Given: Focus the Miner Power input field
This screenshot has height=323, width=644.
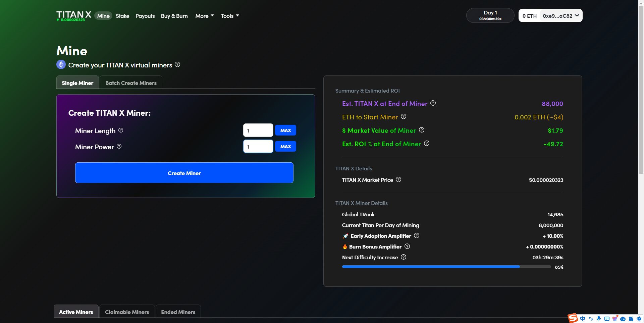Looking at the screenshot, I should (x=258, y=146).
